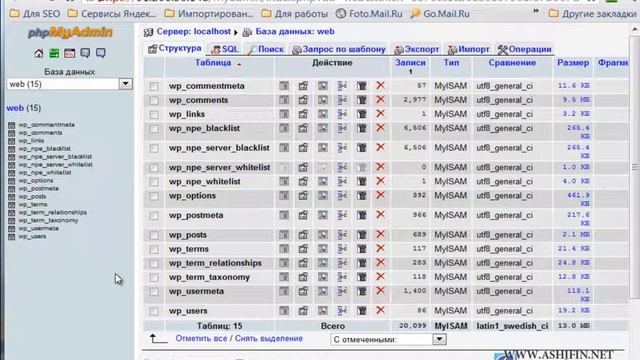Viewport: 640px width, 360px height.
Task: Open the Импорт tab
Action: click(x=469, y=49)
